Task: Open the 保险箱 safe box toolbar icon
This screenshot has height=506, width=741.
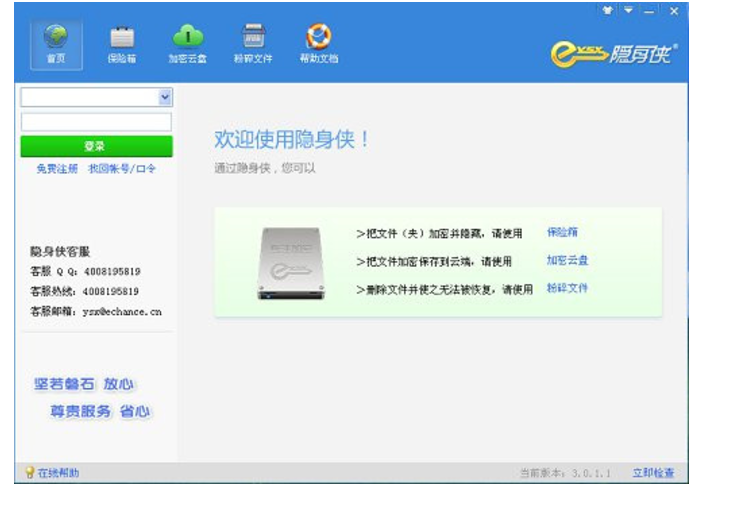Action: click(122, 38)
